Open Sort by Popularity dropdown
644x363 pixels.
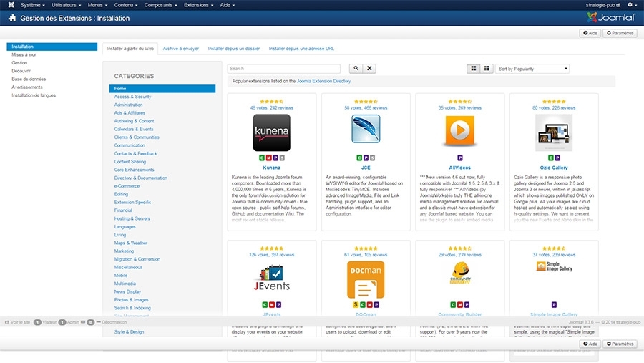pyautogui.click(x=532, y=69)
